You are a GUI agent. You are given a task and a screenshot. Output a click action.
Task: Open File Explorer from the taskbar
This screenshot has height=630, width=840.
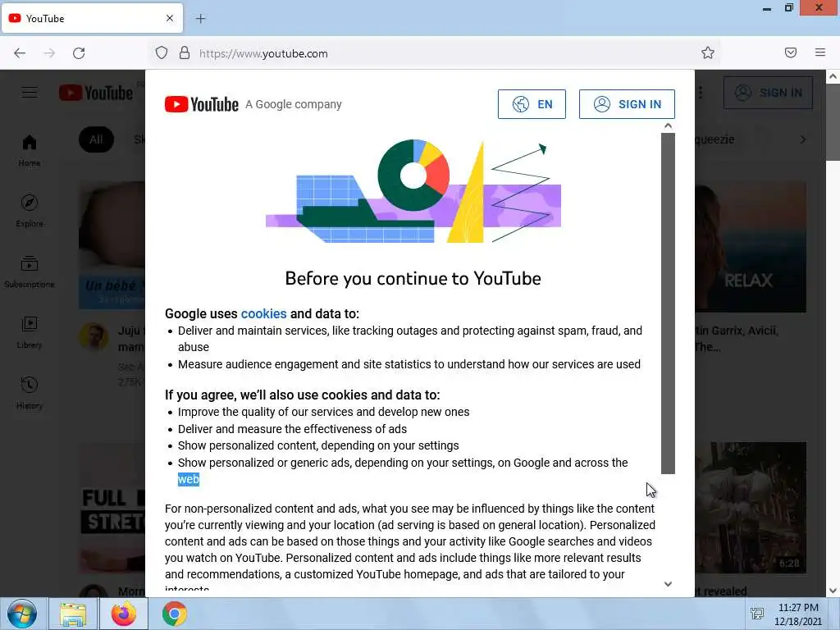73,614
